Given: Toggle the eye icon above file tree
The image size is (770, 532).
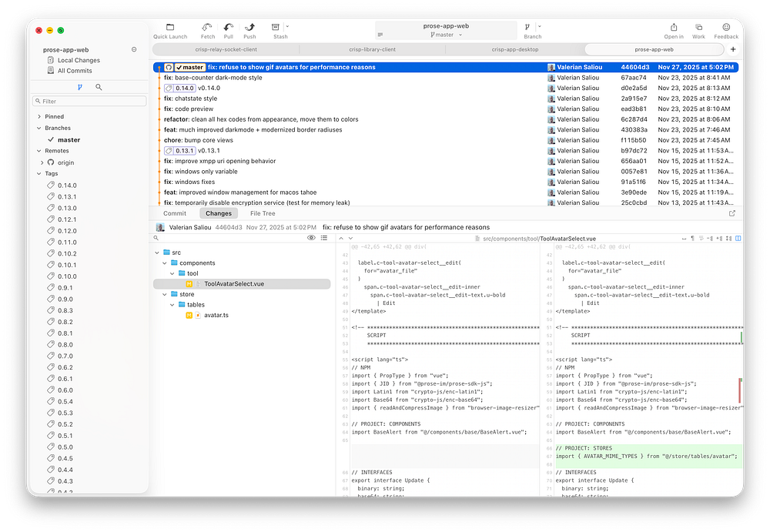Looking at the screenshot, I should coord(312,239).
